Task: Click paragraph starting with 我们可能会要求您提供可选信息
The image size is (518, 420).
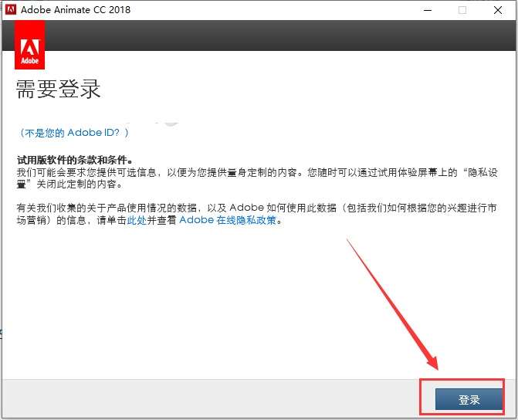Action: 257,178
